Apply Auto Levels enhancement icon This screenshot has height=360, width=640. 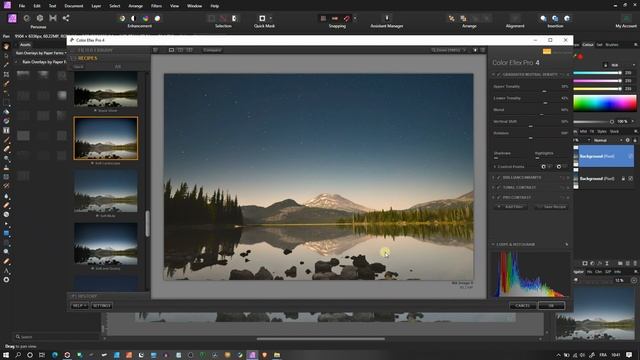tap(122, 18)
